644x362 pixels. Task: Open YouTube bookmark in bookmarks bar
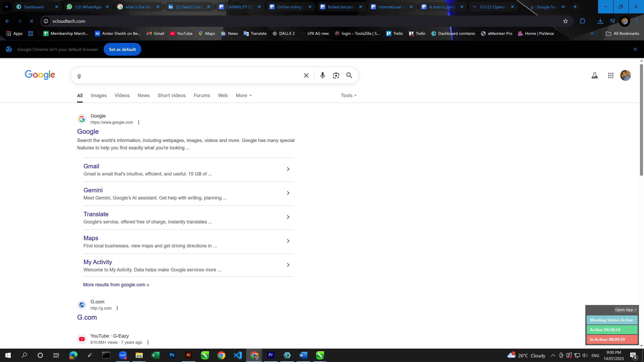tap(181, 34)
